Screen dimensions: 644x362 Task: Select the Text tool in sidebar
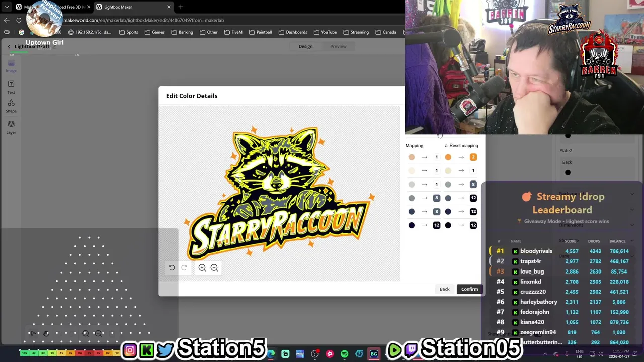tap(11, 87)
